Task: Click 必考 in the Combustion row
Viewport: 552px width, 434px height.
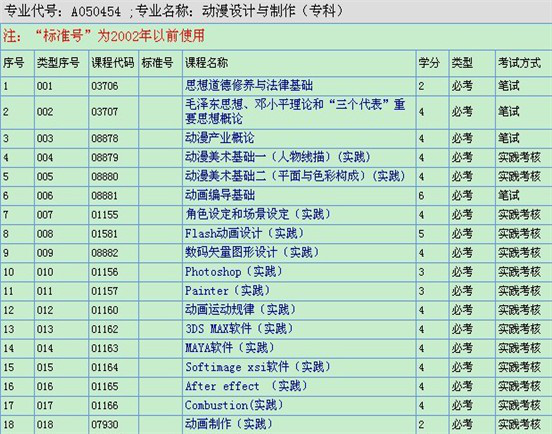Action: pos(462,405)
